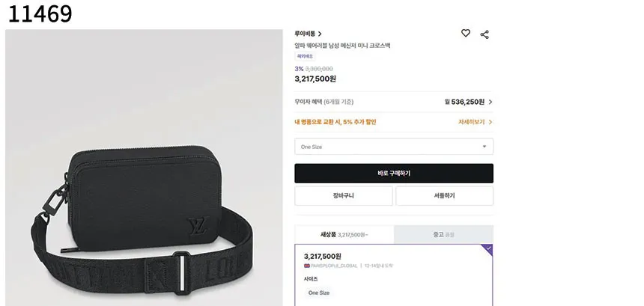Switch to the 새상품 new items tab
This screenshot has width=644, height=306.
(x=344, y=235)
